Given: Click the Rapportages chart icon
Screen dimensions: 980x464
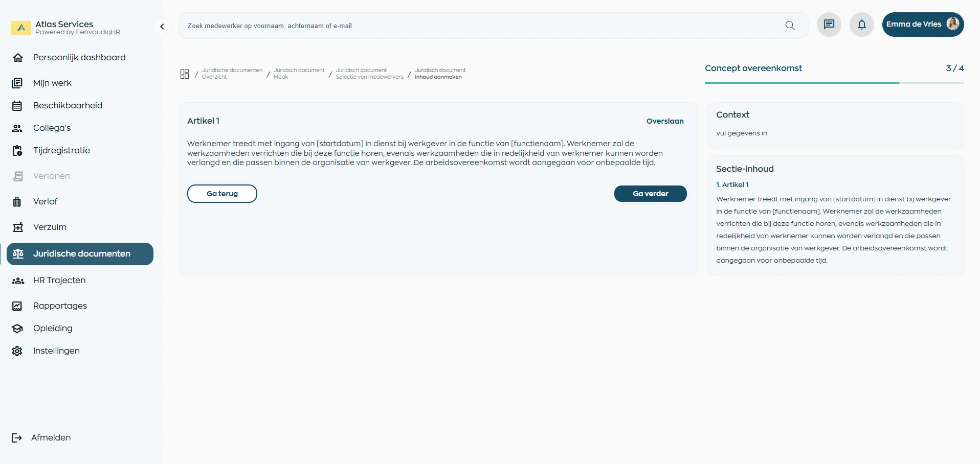Looking at the screenshot, I should 18,306.
